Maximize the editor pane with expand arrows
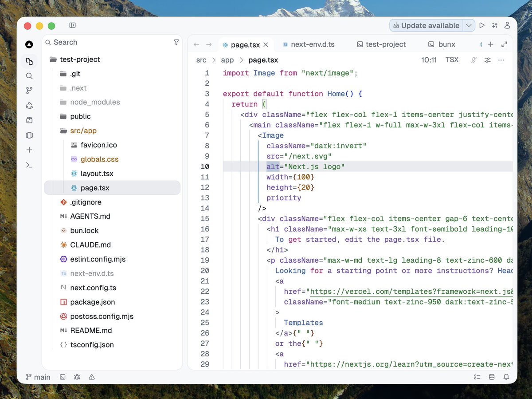 [x=504, y=44]
